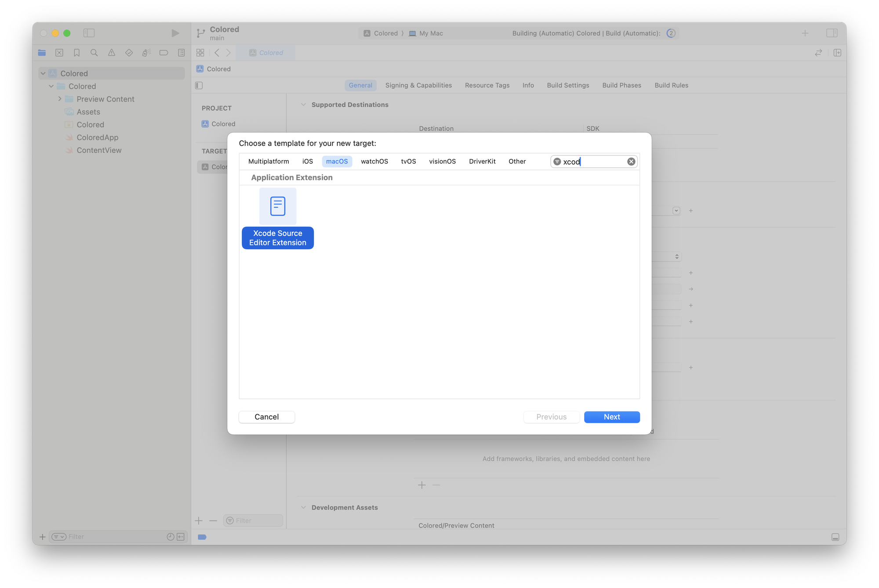
Task: Switch to the watchOS tab
Action: tap(374, 161)
